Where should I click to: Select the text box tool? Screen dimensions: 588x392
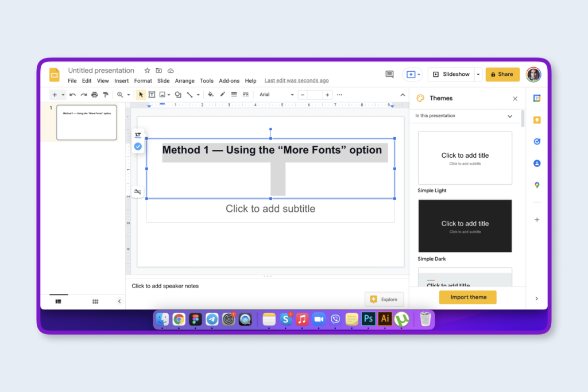[152, 95]
